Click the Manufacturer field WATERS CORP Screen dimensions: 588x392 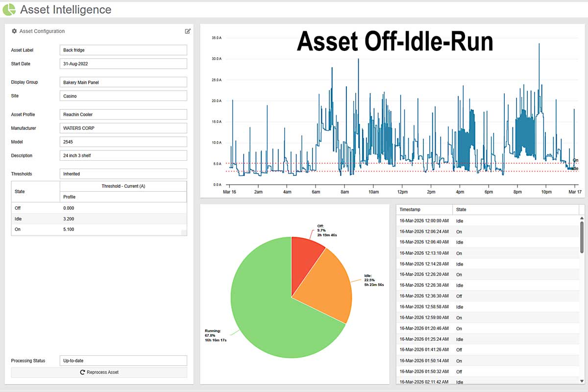pos(123,128)
